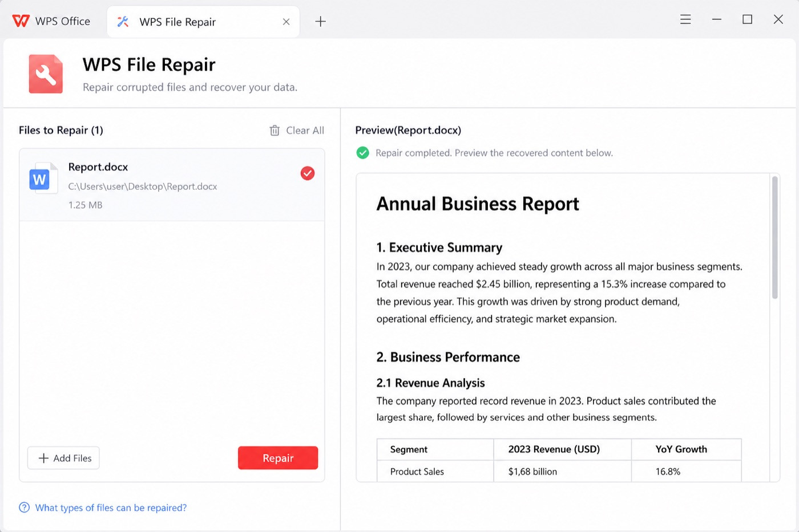Click the '2023 Revenue (USD)' header cell
Image resolution: width=799 pixels, height=532 pixels.
click(562, 449)
